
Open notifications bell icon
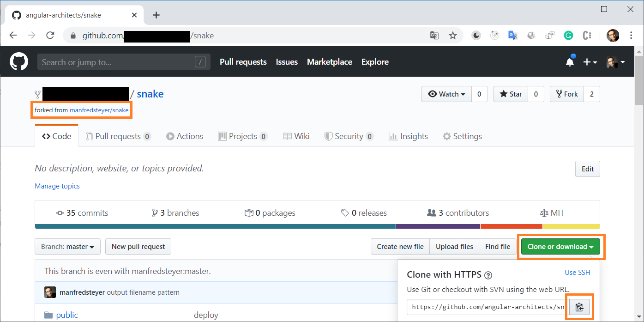point(570,62)
